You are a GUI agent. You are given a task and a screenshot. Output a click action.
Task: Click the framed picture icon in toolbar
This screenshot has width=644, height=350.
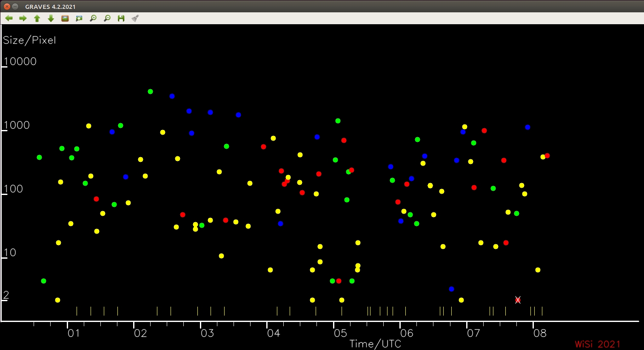click(x=65, y=18)
